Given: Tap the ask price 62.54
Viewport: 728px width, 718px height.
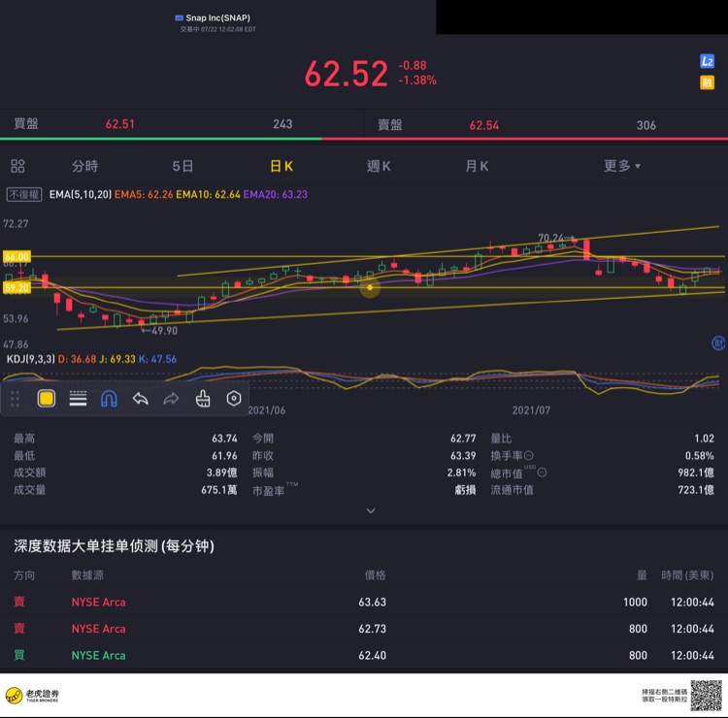Looking at the screenshot, I should tap(483, 125).
